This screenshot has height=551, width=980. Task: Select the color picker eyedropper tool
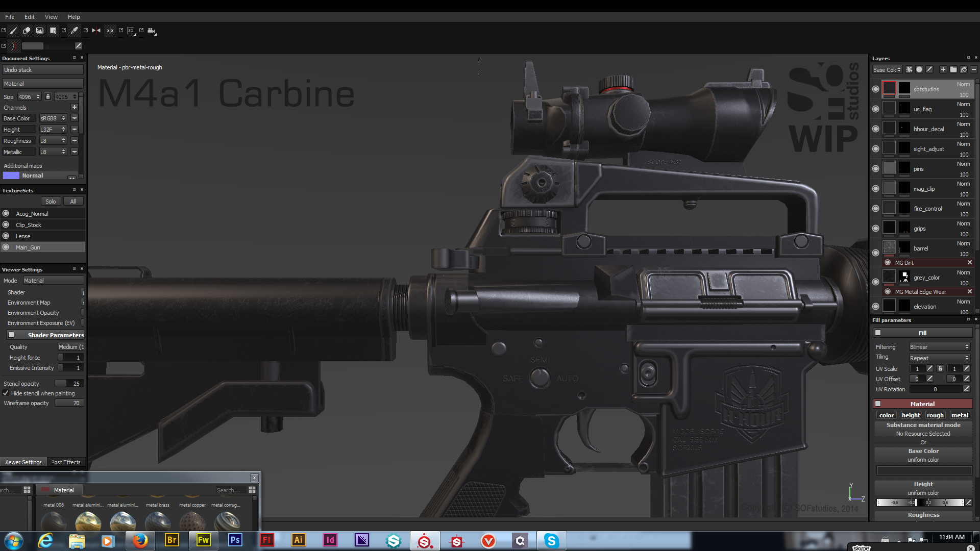pos(75,31)
